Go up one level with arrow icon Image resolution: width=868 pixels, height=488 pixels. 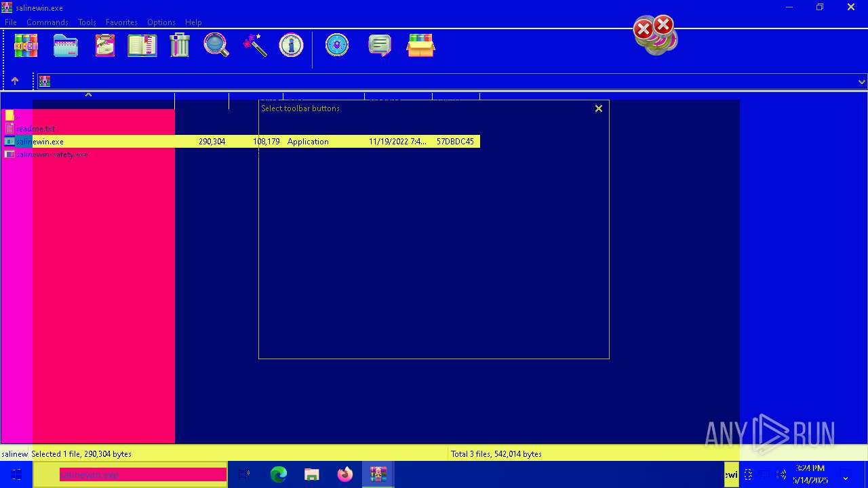[x=15, y=81]
